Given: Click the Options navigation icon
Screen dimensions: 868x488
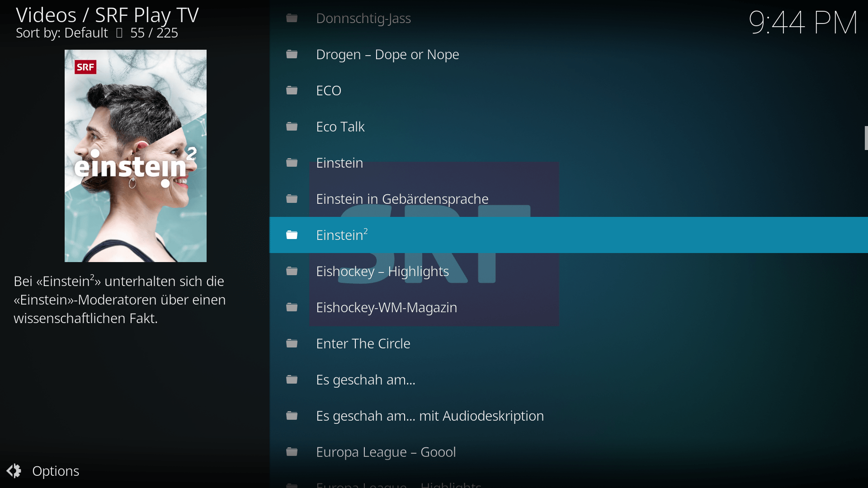Looking at the screenshot, I should point(15,471).
